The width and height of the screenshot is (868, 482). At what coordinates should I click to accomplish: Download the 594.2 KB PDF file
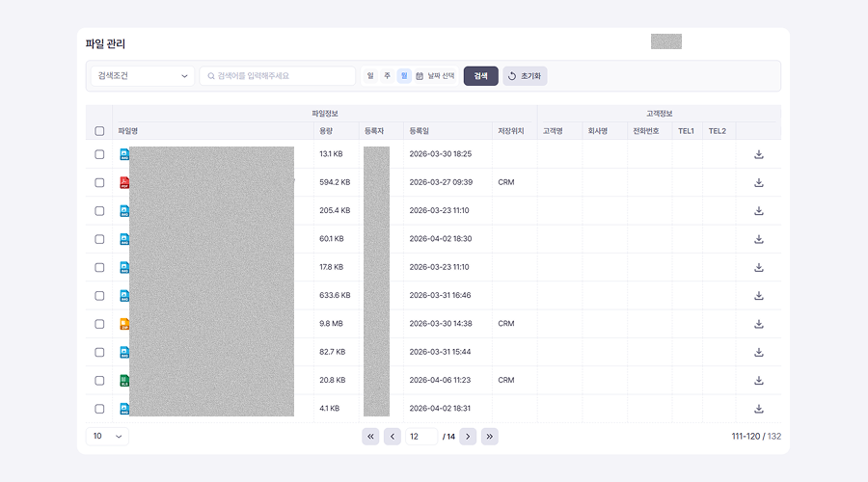click(758, 182)
